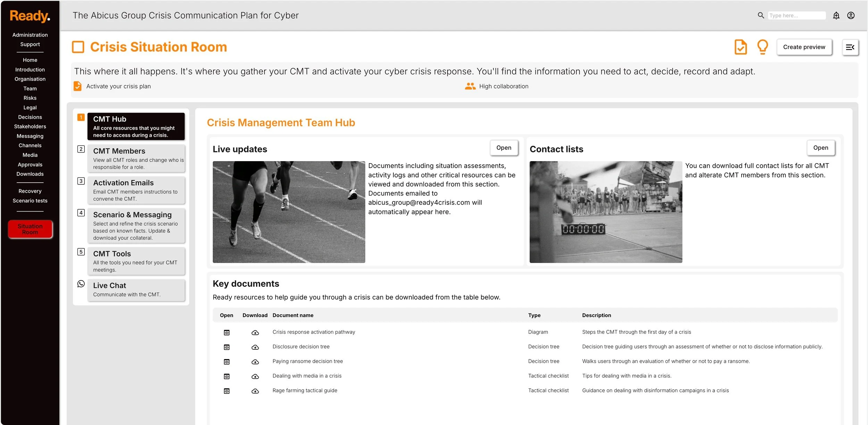This screenshot has height=425, width=868.
Task: Click the orange document checkmark icon
Action: (740, 47)
